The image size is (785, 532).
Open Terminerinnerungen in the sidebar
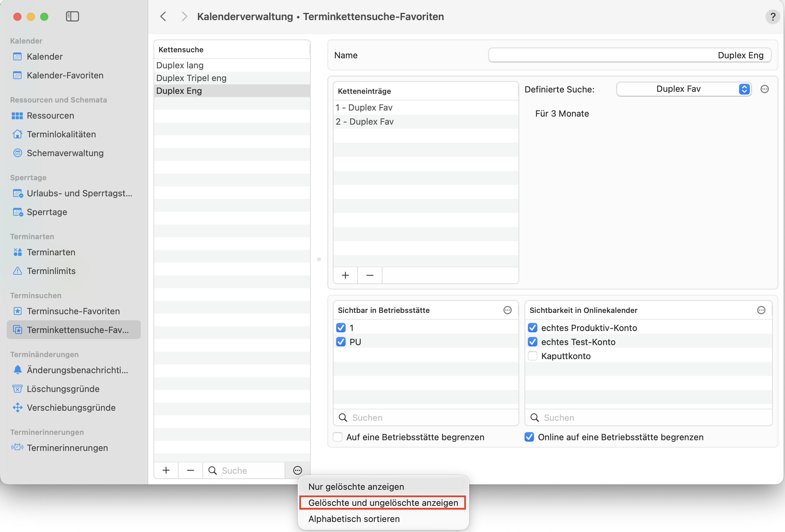[x=67, y=448]
